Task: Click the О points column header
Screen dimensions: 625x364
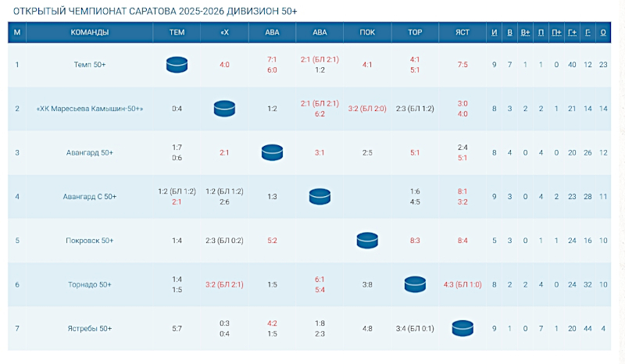Action: pos(603,32)
